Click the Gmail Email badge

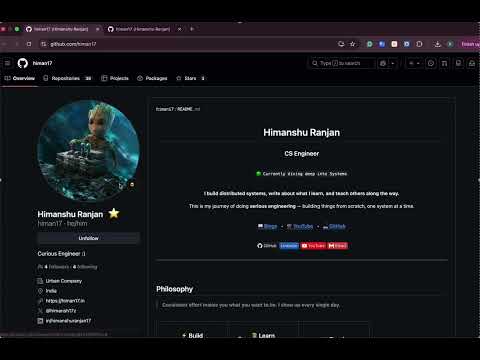coord(338,246)
